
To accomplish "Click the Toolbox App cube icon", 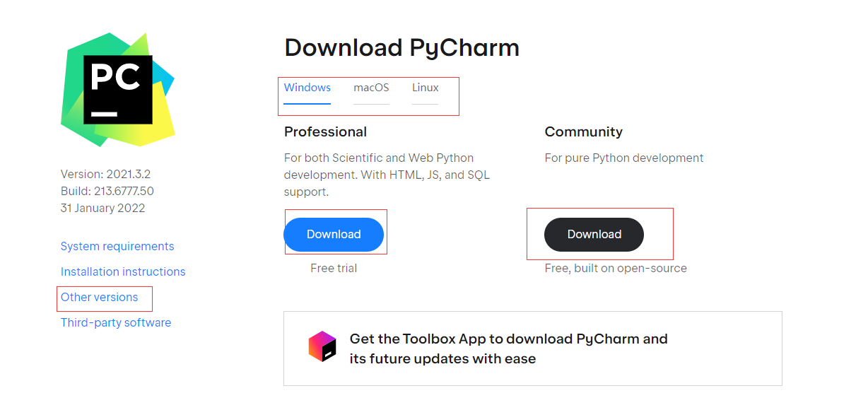I will tap(322, 347).
